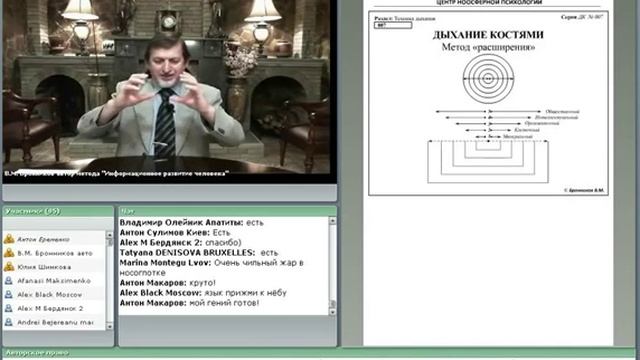Select participant Антон Еременко

pyautogui.click(x=54, y=239)
